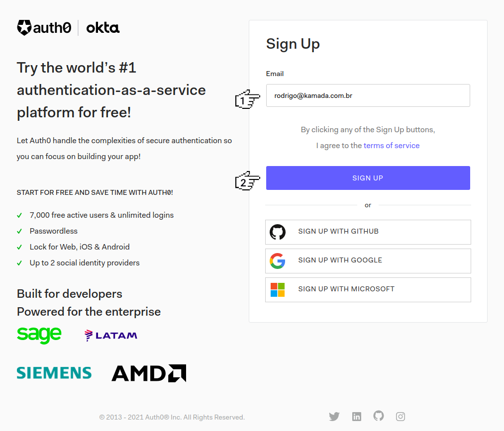
Task: Open the GitHub footer icon
Action: pyautogui.click(x=379, y=416)
